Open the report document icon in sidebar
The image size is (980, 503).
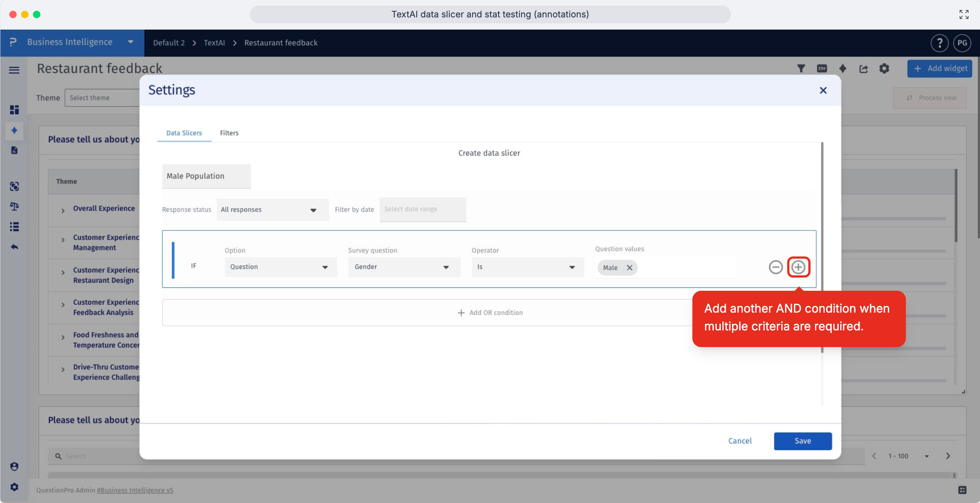14,150
